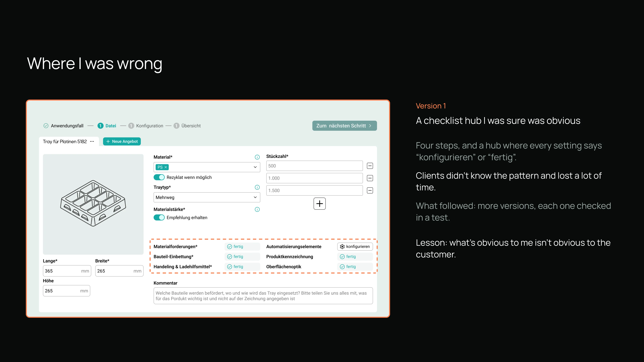Click the Lange input field
Screen dimensions: 644x362
[x=67, y=271]
